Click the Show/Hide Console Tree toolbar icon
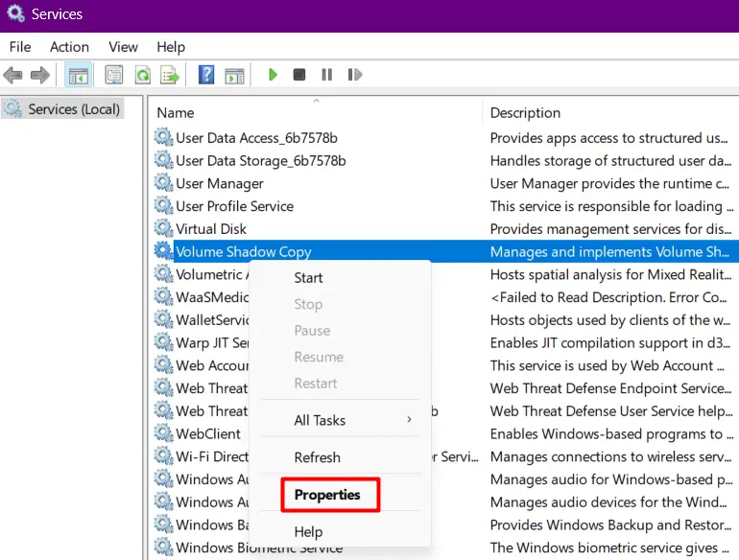 click(x=79, y=75)
